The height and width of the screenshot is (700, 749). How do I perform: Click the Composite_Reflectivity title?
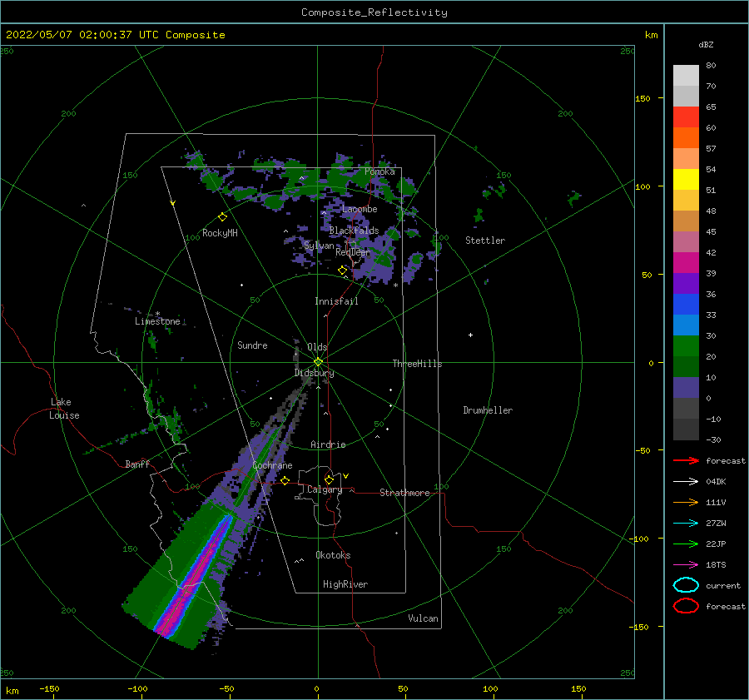pos(374,12)
